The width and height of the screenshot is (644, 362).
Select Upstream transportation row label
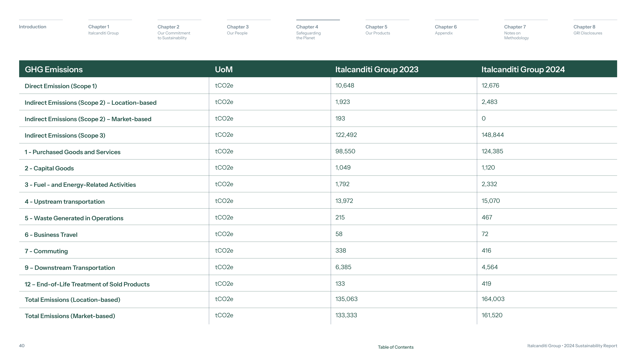coord(65,202)
